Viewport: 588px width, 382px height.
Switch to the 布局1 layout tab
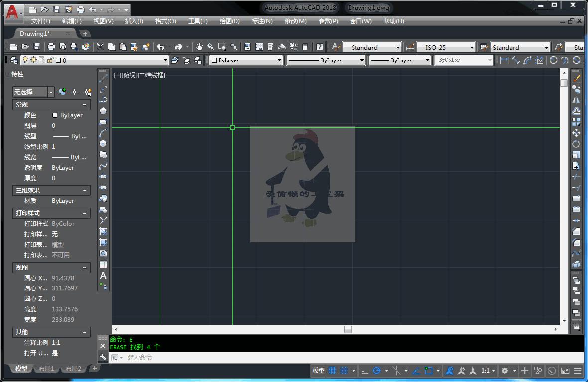click(x=46, y=369)
